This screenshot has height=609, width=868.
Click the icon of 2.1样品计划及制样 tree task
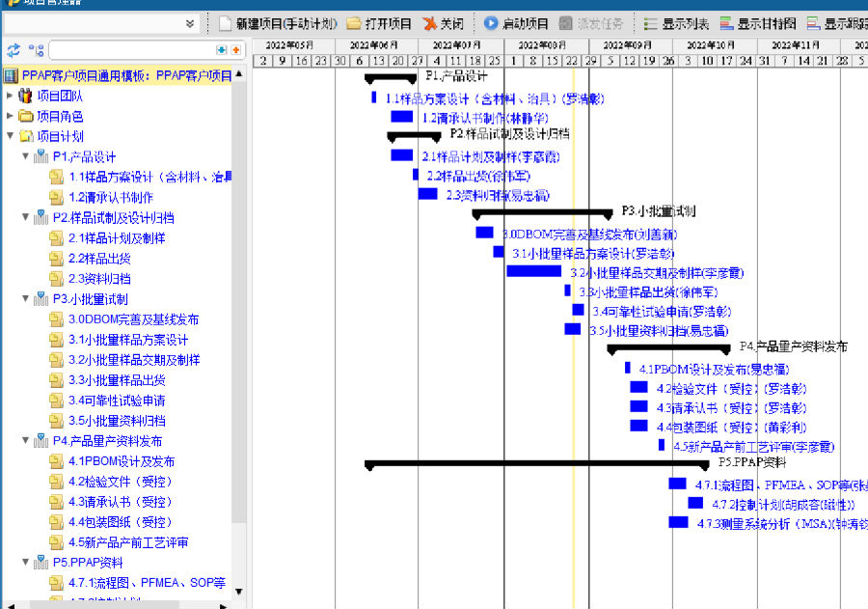click(x=57, y=238)
